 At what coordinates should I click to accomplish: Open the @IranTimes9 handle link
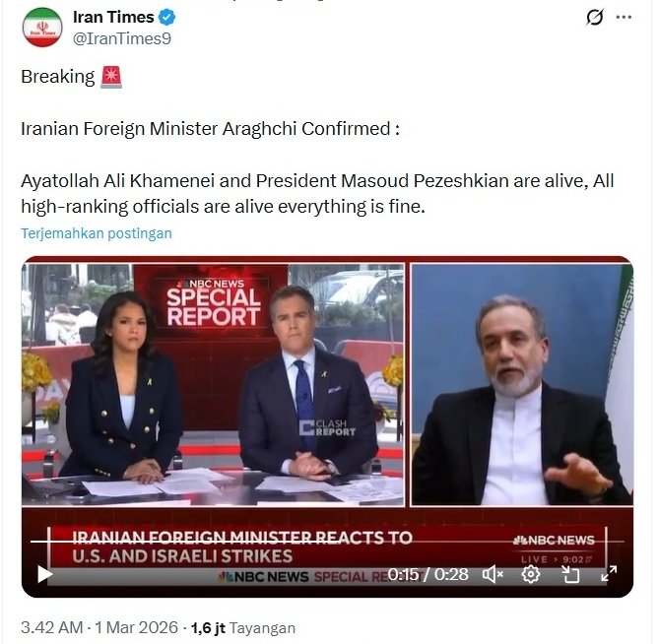pos(122,38)
